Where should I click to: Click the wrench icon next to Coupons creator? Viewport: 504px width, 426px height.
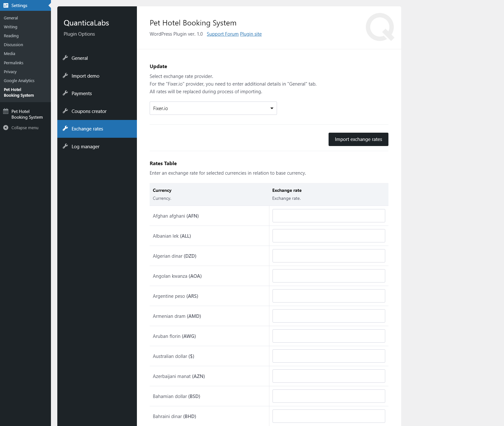65,111
